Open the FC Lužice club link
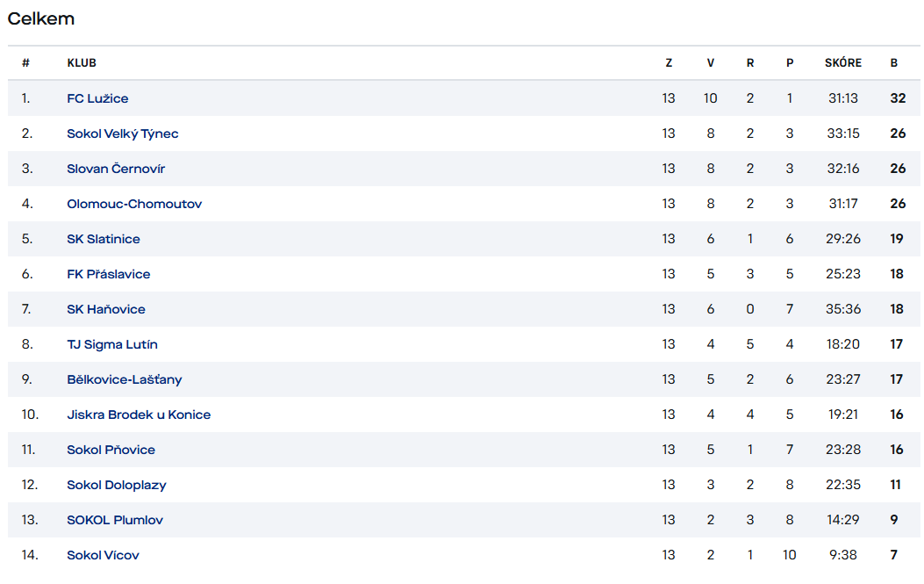Screen dimensions: 924x584 (x=97, y=98)
